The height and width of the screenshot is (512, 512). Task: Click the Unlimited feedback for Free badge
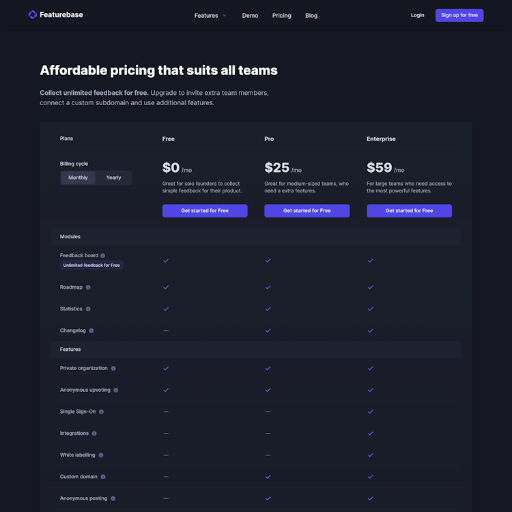click(91, 265)
